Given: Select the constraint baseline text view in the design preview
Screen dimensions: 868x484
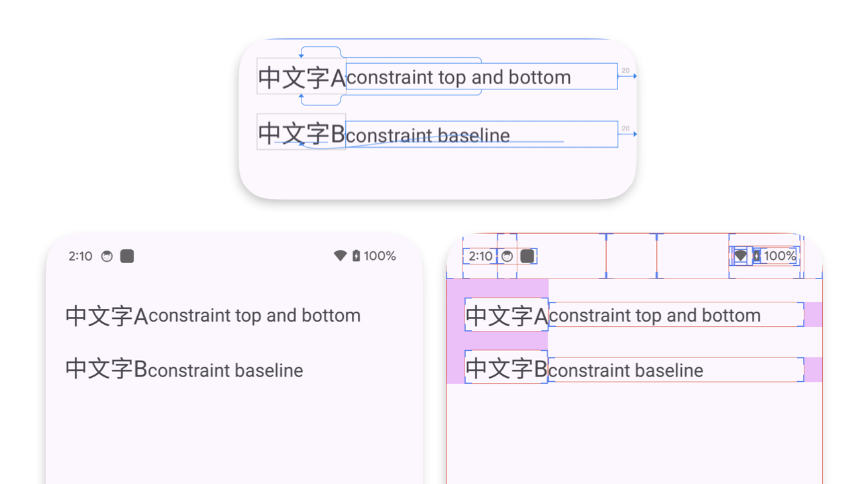Looking at the screenshot, I should [427, 135].
